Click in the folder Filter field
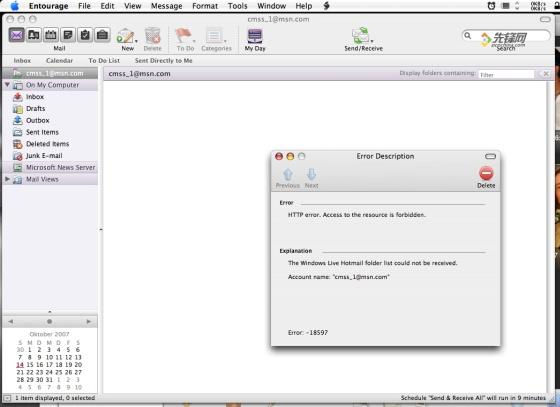The width and height of the screenshot is (560, 407). click(506, 74)
